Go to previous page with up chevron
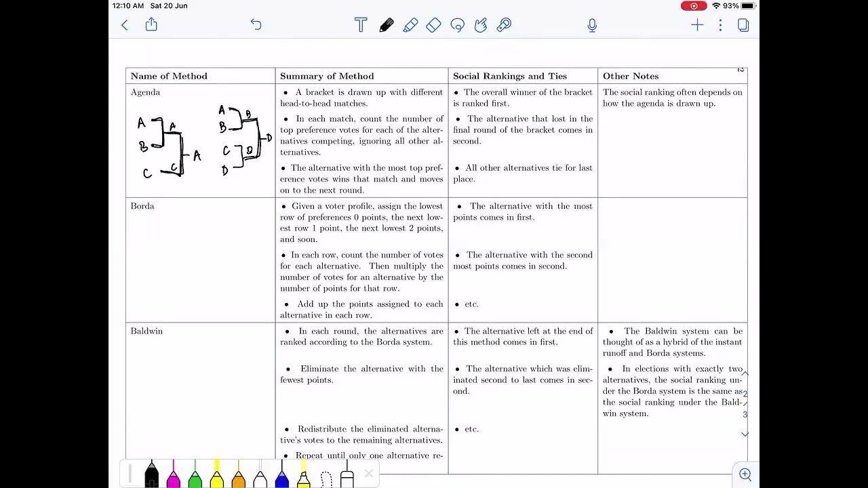 pyautogui.click(x=745, y=374)
